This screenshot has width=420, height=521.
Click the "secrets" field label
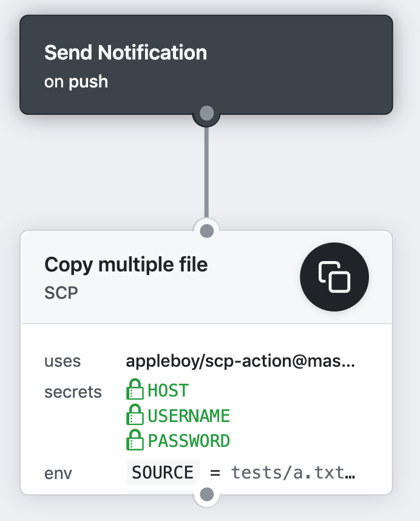point(73,392)
